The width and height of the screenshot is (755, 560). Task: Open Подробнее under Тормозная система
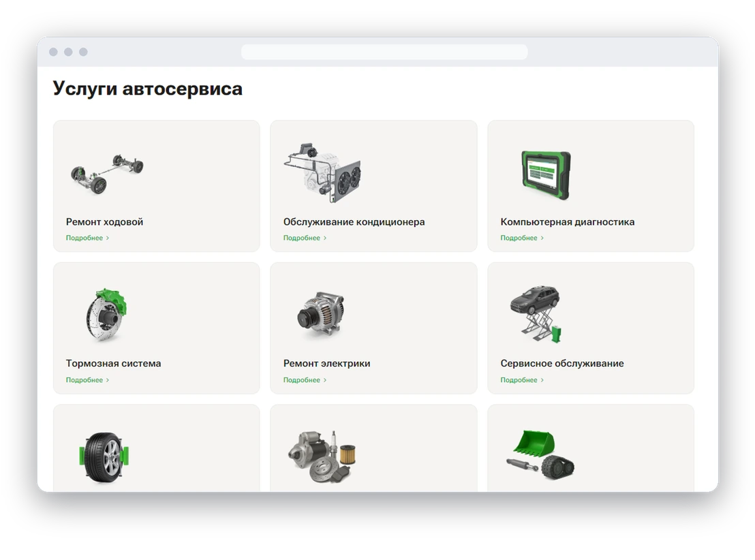(x=88, y=380)
